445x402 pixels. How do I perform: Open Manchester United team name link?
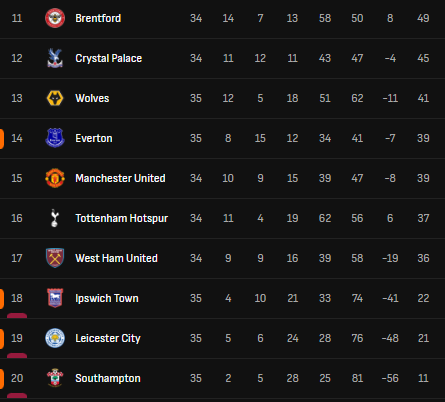(x=120, y=178)
